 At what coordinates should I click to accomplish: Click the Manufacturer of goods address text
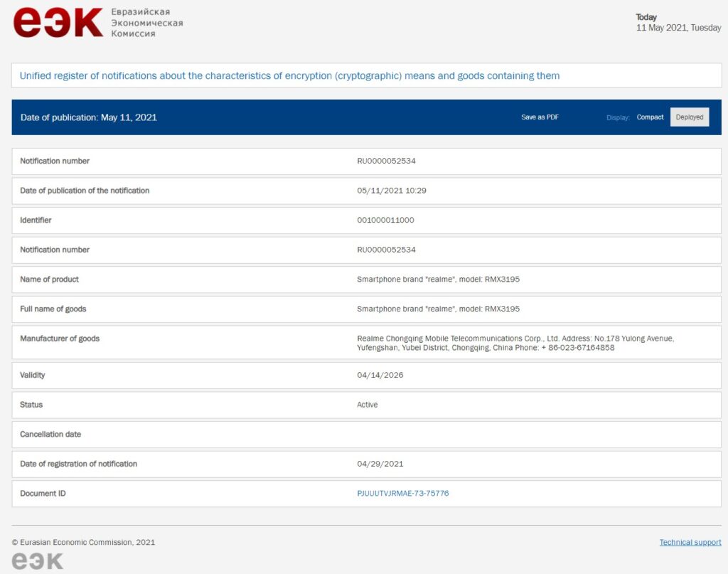click(x=515, y=343)
